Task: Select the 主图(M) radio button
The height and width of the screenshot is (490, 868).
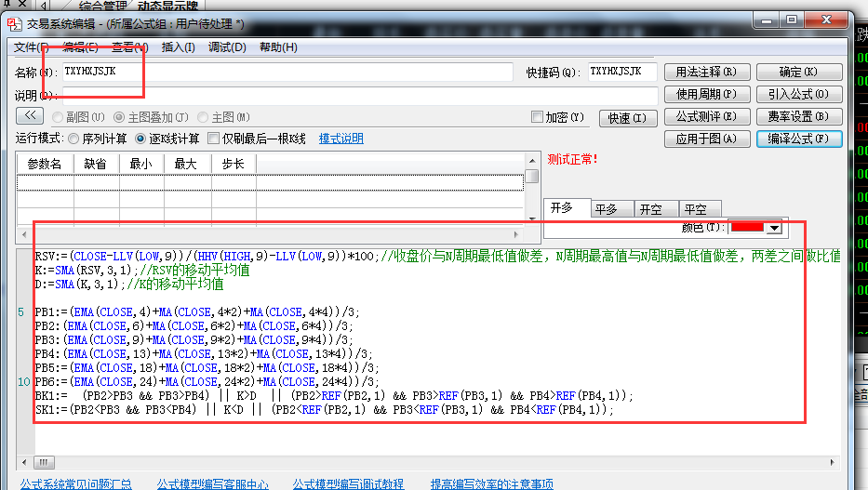Action: click(203, 117)
